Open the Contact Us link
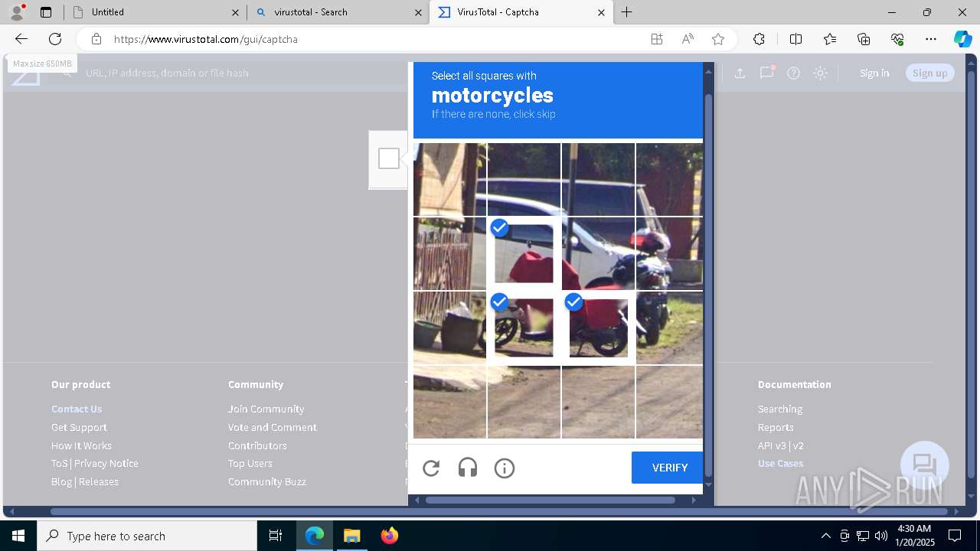 tap(77, 409)
